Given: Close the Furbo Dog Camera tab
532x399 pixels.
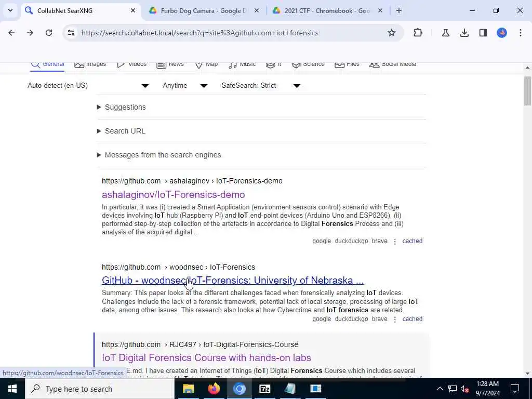Looking at the screenshot, I should pos(257,10).
